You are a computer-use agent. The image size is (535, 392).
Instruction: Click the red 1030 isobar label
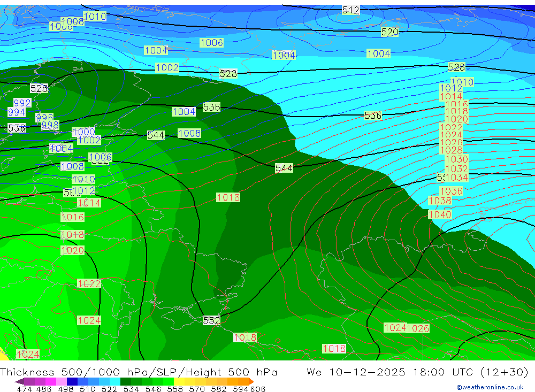tap(456, 159)
